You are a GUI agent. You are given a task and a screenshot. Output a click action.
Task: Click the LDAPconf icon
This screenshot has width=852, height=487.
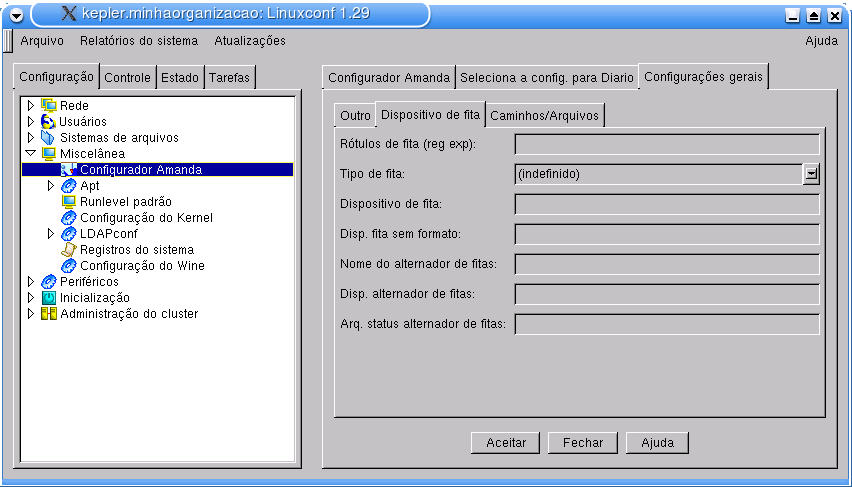69,234
